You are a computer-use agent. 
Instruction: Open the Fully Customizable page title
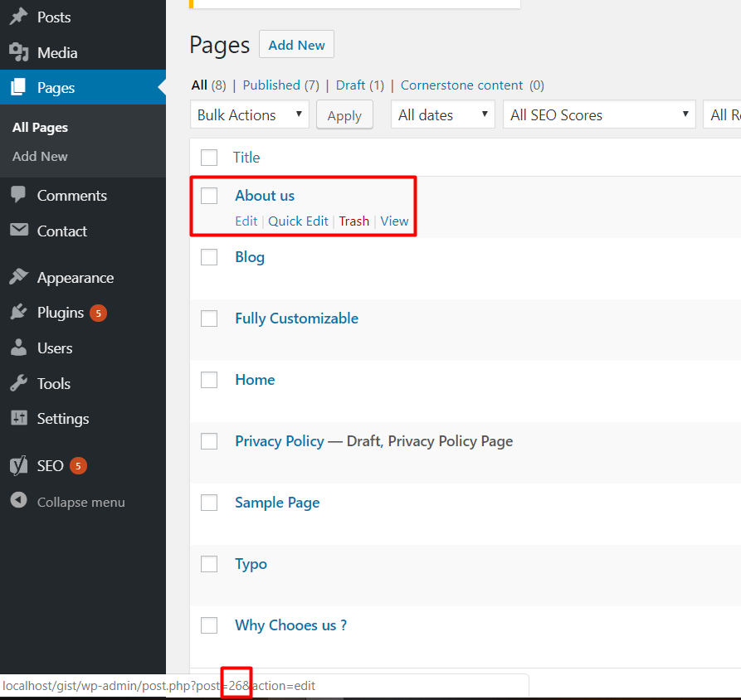[297, 318]
